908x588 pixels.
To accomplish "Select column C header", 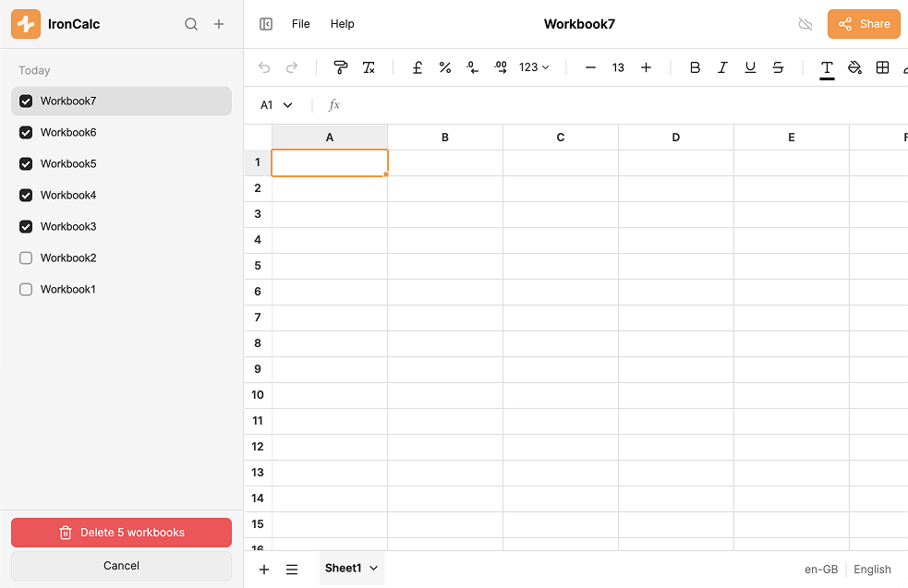I will (561, 138).
